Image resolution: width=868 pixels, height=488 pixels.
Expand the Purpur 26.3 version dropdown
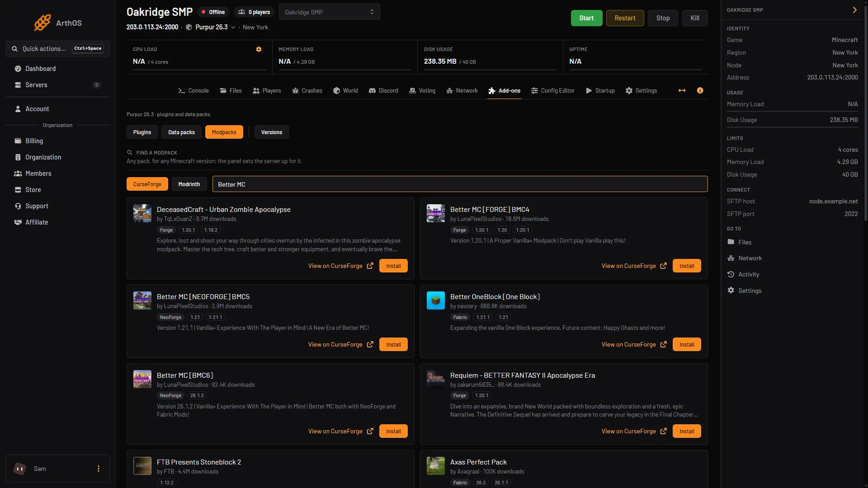(233, 28)
